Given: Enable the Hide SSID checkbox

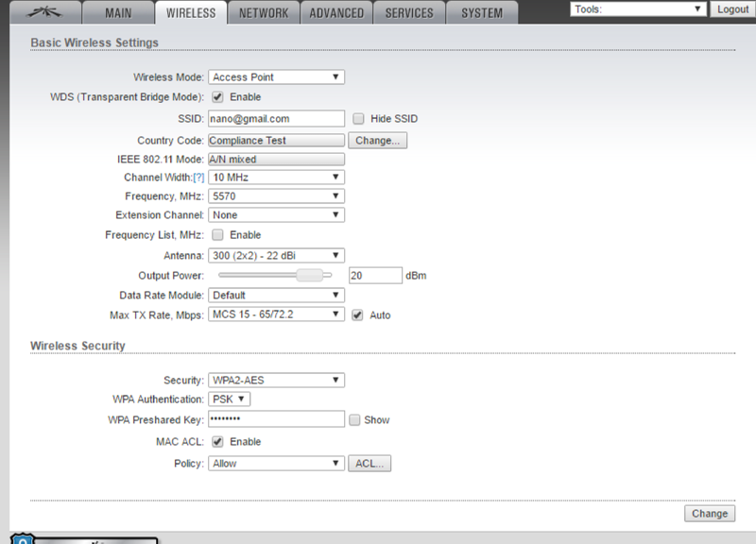Looking at the screenshot, I should (358, 119).
